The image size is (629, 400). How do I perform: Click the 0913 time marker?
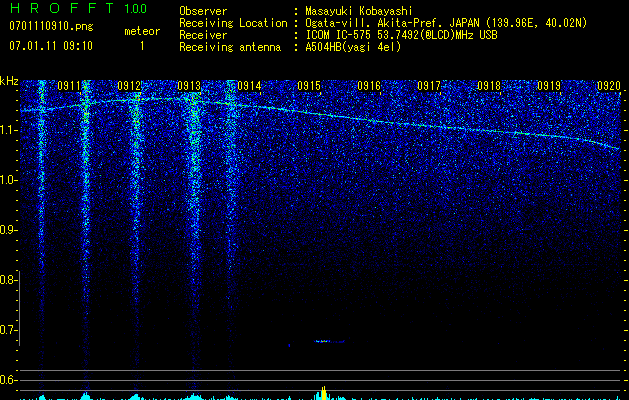189,86
